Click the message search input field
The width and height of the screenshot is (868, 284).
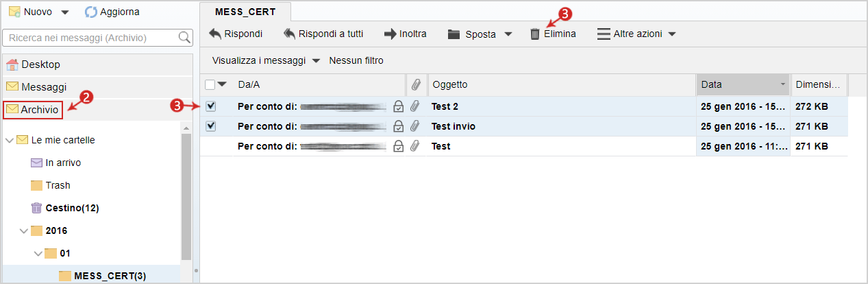pyautogui.click(x=90, y=38)
